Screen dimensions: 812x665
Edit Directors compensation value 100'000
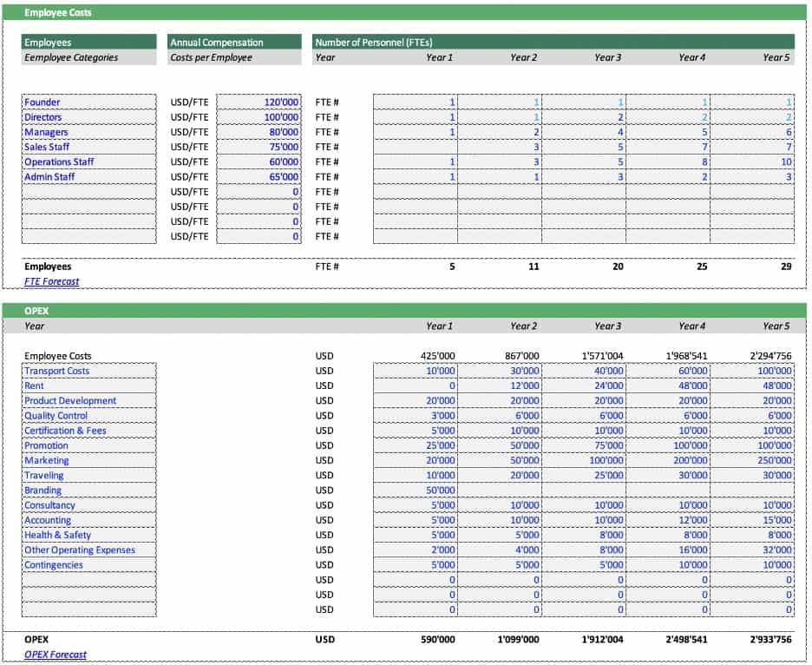[x=259, y=117]
